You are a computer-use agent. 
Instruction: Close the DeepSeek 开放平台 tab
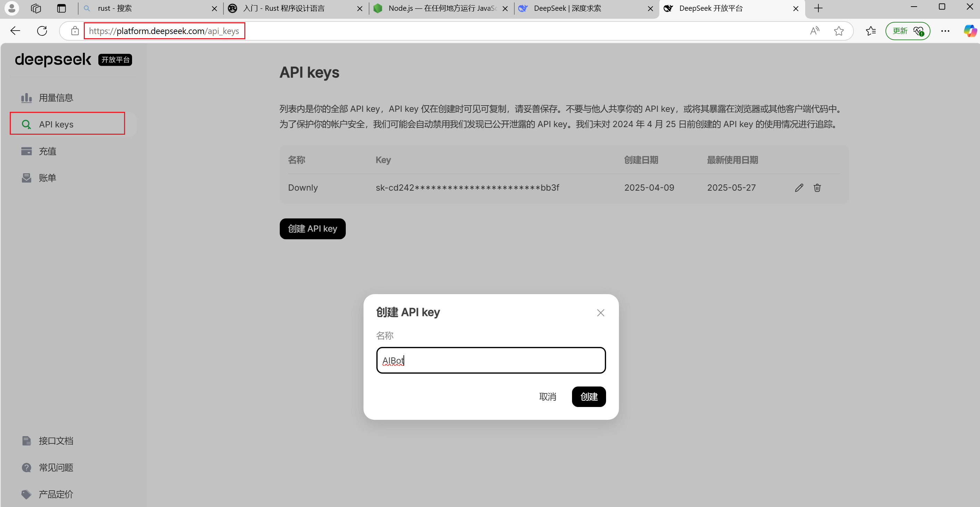click(x=796, y=8)
